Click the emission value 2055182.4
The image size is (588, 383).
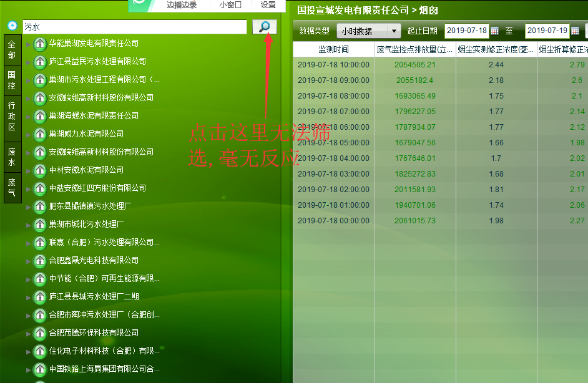(415, 80)
